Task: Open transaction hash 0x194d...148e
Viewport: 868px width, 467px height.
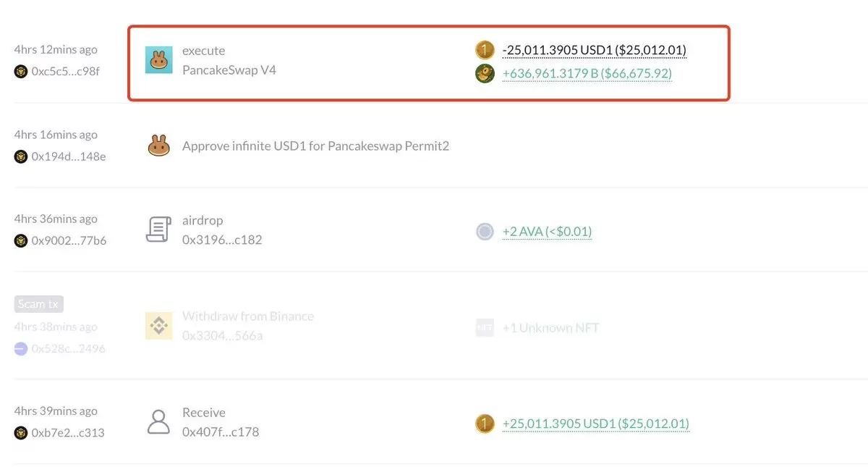Action: tap(69, 156)
